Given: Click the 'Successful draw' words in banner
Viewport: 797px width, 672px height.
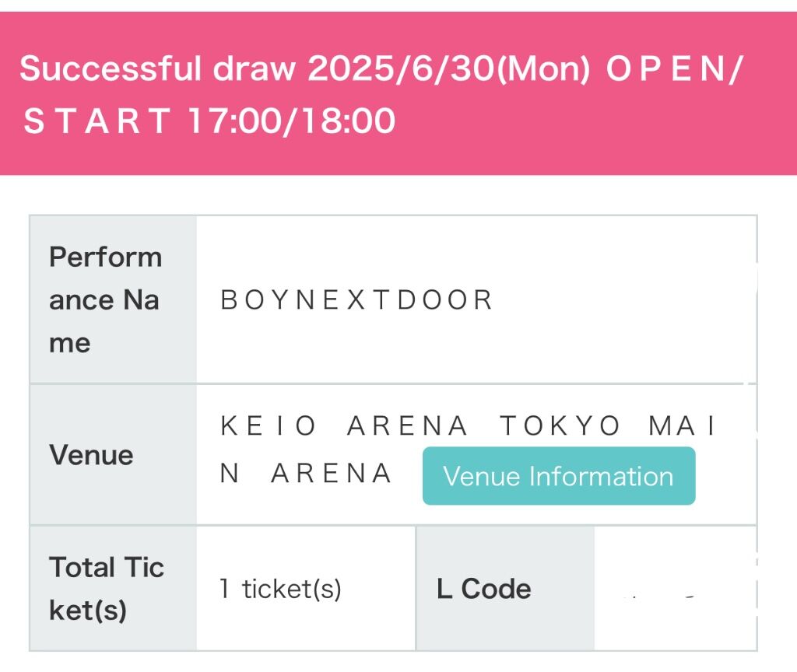Looking at the screenshot, I should click(157, 68).
